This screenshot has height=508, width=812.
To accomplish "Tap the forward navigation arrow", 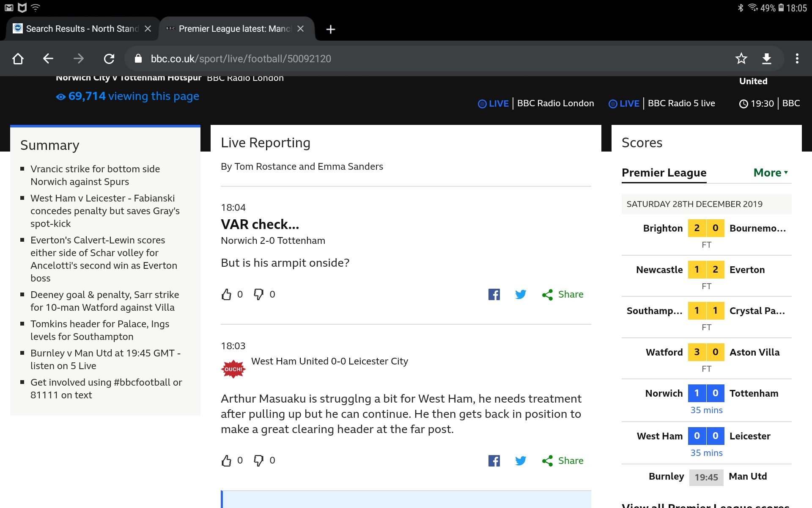I will [x=79, y=58].
